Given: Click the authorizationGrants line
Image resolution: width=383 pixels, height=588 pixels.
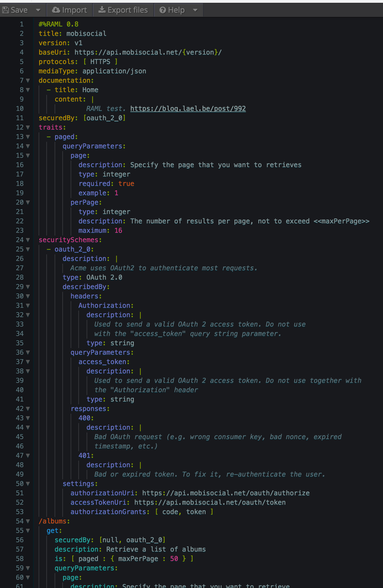Looking at the screenshot, I should [142, 512].
